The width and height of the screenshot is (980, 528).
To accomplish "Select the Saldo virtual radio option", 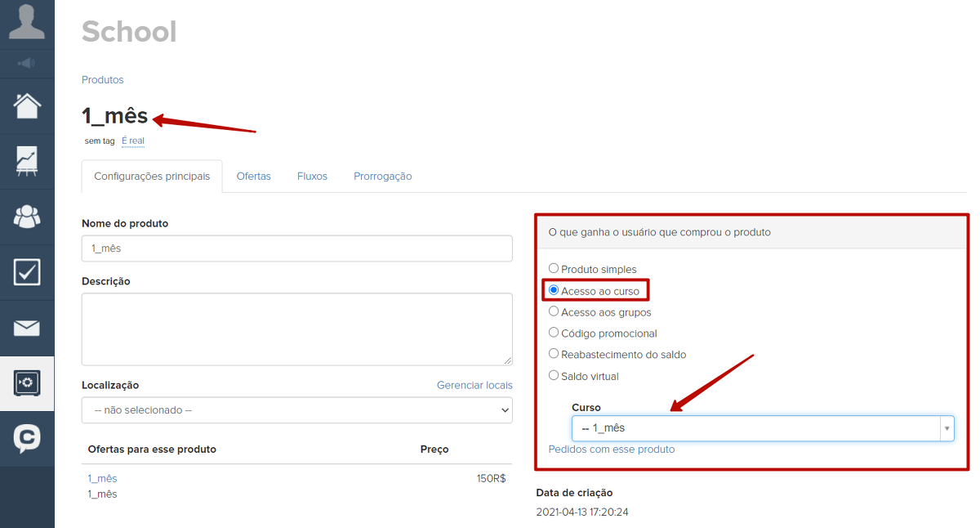I will (x=554, y=376).
